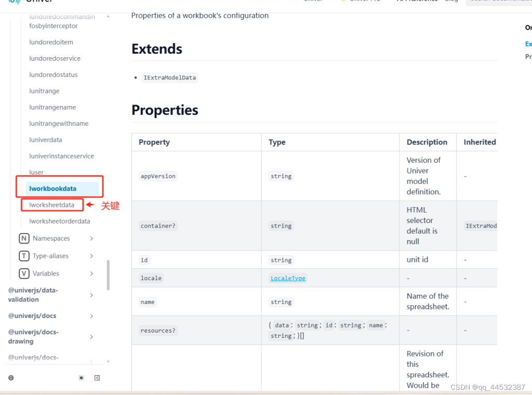Image resolution: width=532 pixels, height=395 pixels.
Task: Open the Iuniverinstanceservice sidebar entry
Action: [62, 156]
